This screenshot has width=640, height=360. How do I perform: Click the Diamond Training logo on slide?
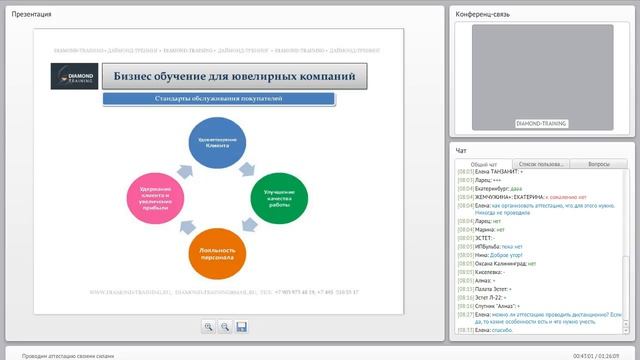pos(74,76)
